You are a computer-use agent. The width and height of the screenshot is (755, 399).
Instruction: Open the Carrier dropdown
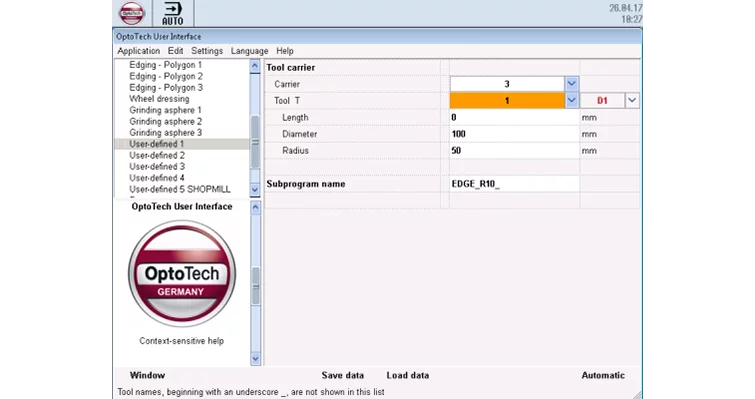571,84
